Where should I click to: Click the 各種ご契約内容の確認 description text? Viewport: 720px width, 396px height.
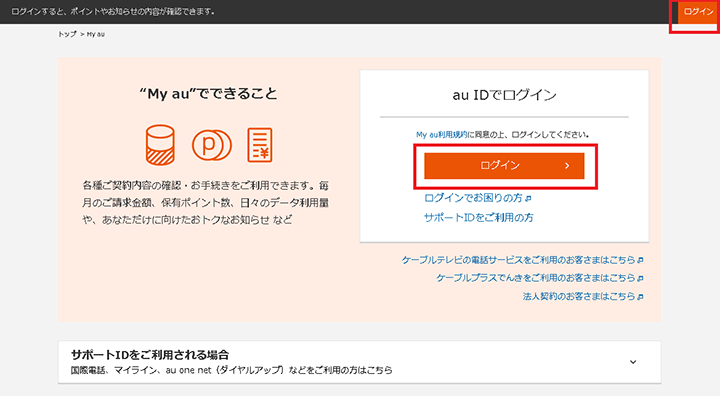(206, 203)
